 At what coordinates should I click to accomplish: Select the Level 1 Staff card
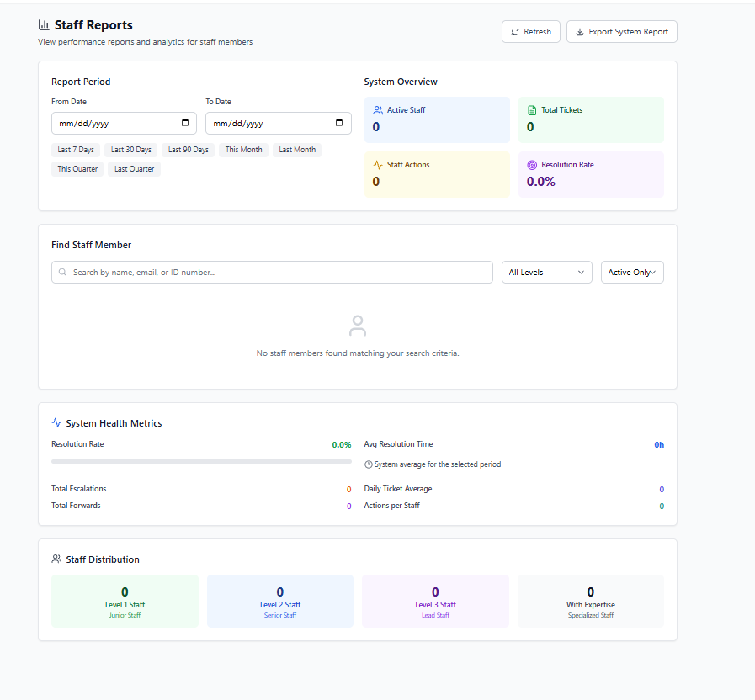coord(125,601)
